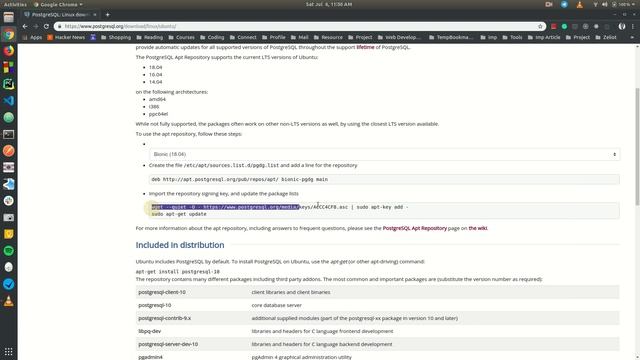640x360 pixels.
Task: Open the Chrome profile avatar
Action: [x=622, y=26]
